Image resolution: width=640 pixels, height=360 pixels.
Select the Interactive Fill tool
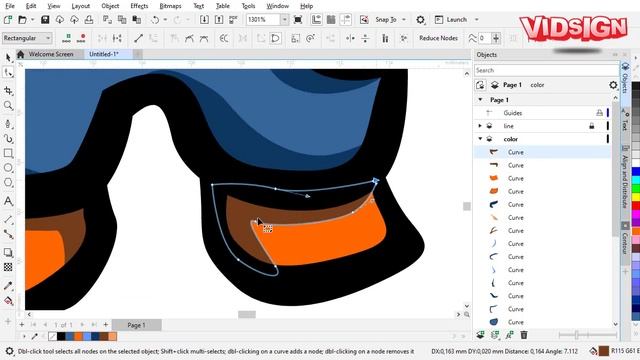point(8,301)
